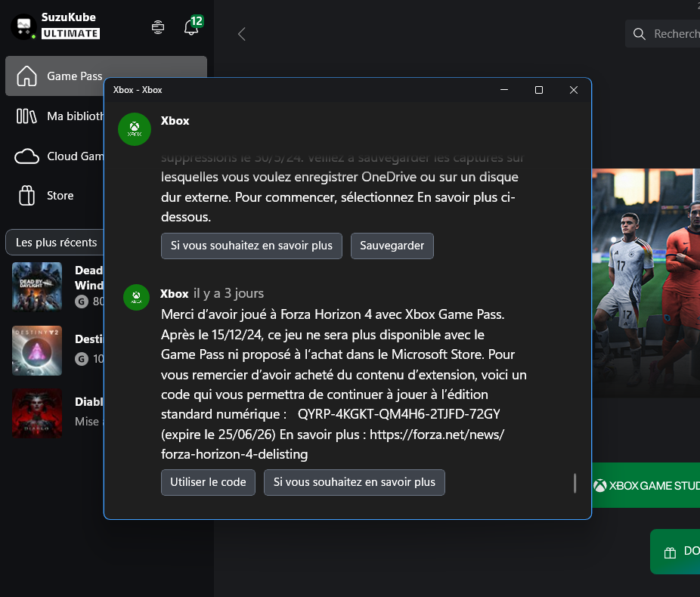Open Store in the sidebar
Image resolution: width=700 pixels, height=597 pixels.
(54, 196)
